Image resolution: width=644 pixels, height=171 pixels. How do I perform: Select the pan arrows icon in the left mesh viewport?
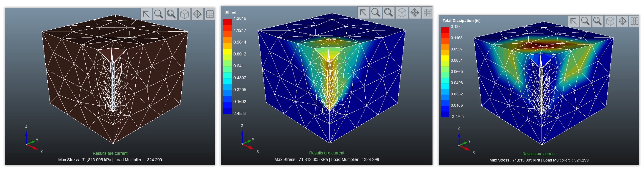(197, 14)
